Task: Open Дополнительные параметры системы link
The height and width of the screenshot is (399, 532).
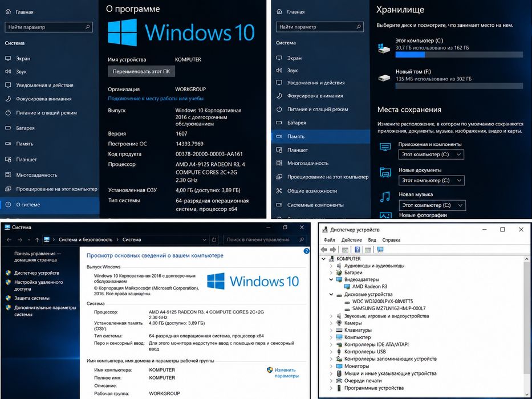Action: point(45,311)
